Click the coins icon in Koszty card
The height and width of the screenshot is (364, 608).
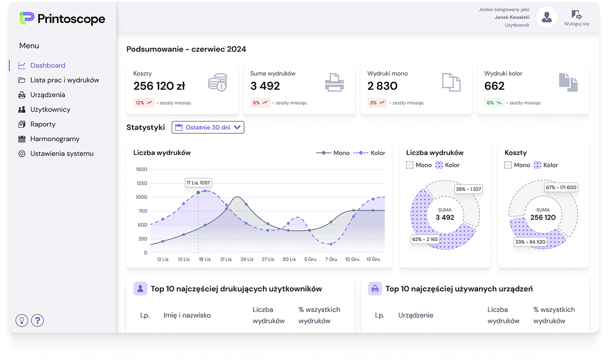tap(217, 82)
